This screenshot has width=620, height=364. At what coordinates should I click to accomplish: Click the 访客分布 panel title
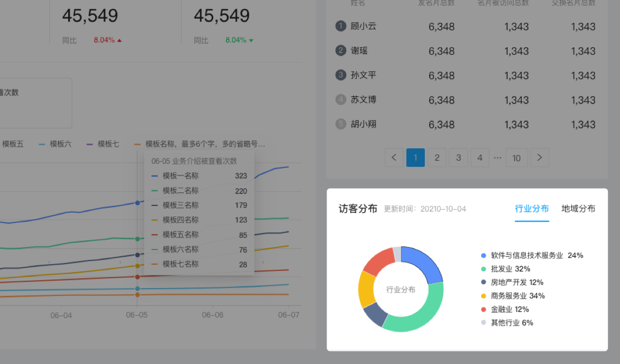(x=358, y=209)
